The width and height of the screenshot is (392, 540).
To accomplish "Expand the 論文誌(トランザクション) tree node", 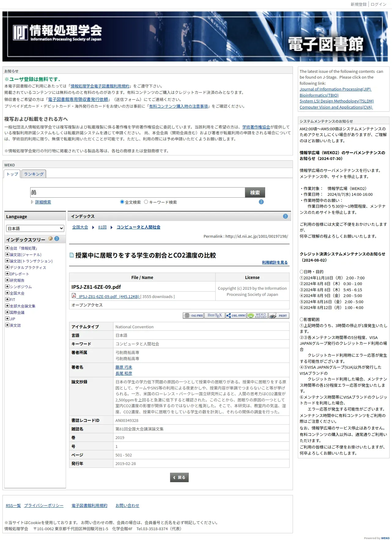I will tap(7, 261).
